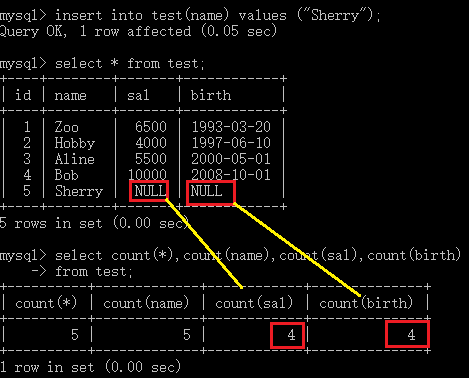This screenshot has width=469, height=378.
Task: Click the id value 1 in Zoo row
Action: (27, 127)
